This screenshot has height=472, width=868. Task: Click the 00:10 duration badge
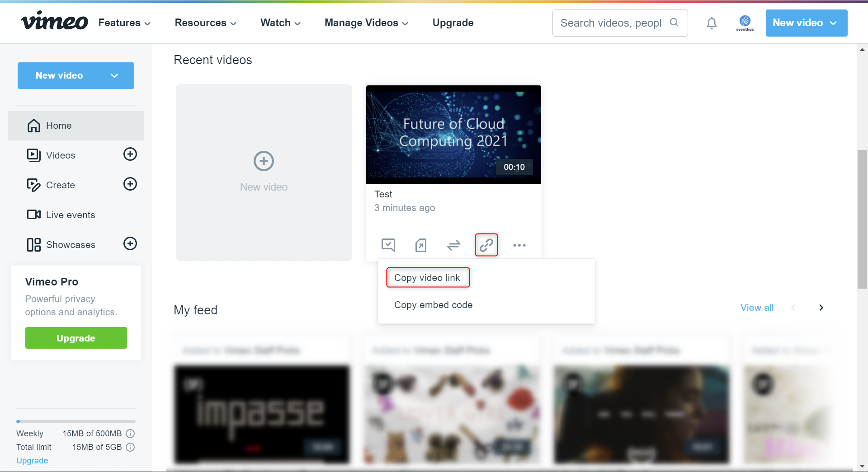click(514, 167)
